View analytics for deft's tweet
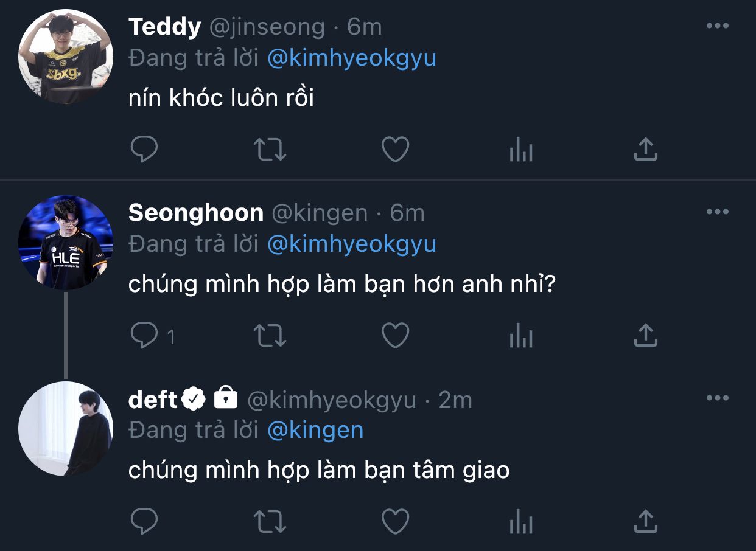Screen dimensions: 756x551 pos(520,522)
